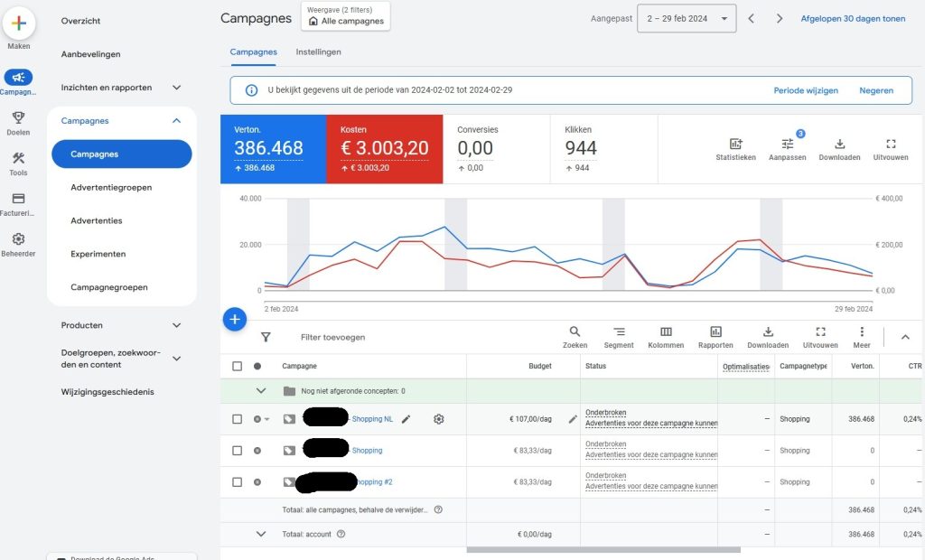Expand Inzichten en rapporten section
The height and width of the screenshot is (560, 925).
point(176,88)
